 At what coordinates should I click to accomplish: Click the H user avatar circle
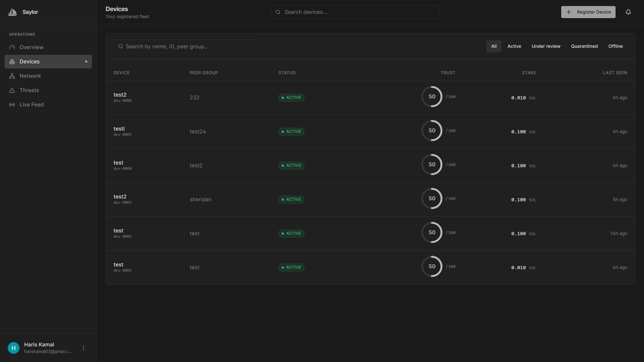tap(14, 348)
